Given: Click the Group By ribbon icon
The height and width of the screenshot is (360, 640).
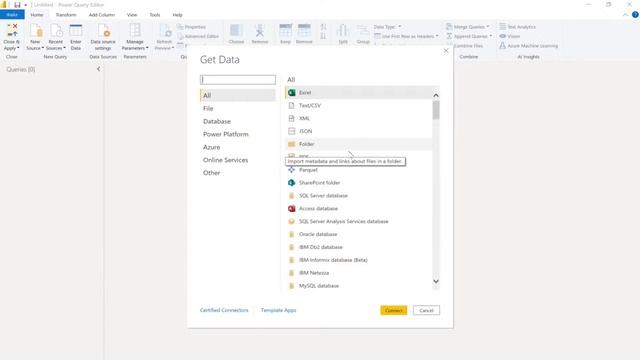Looking at the screenshot, I should click(x=363, y=31).
